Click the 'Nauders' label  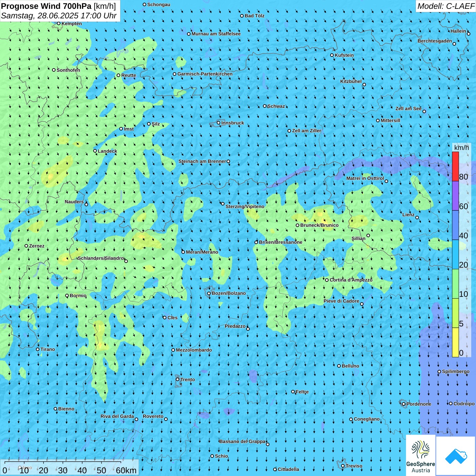[x=74, y=202]
